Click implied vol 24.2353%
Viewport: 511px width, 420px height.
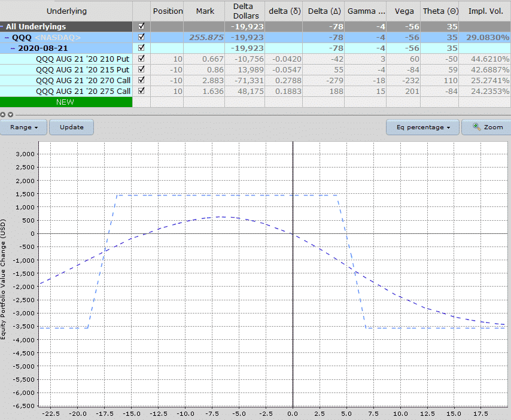pyautogui.click(x=490, y=91)
